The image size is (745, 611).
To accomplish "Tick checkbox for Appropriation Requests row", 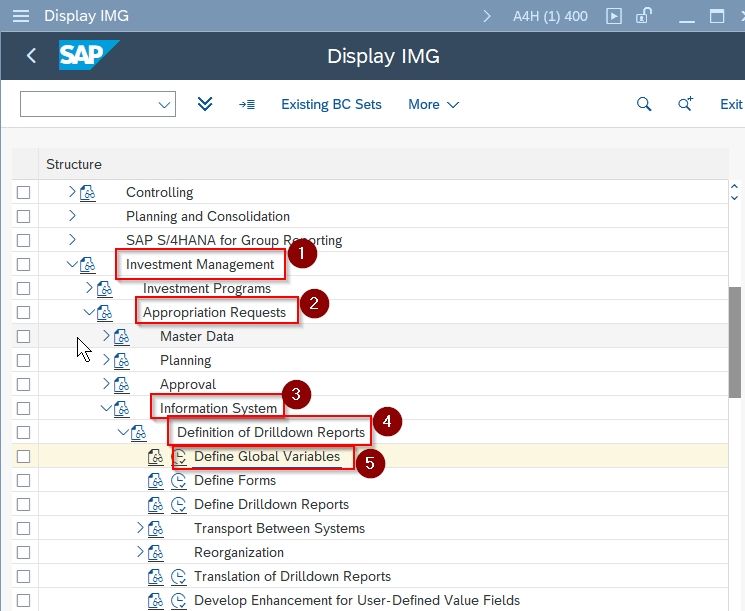I will click(23, 313).
